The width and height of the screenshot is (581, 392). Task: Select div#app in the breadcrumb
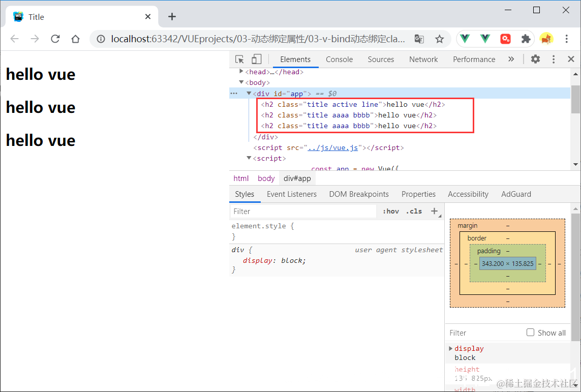point(297,178)
